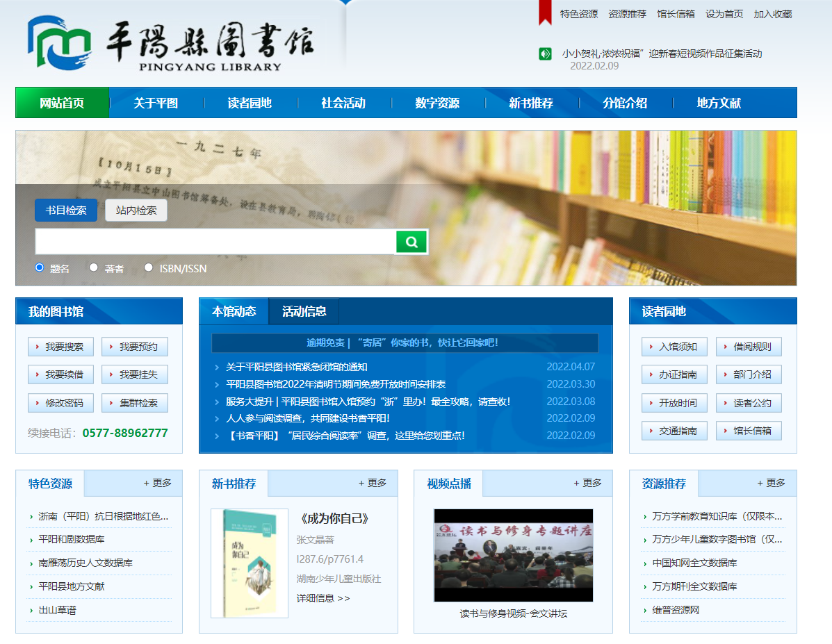Screen dimensions: 832x644
Task: Open the 数字资源 navigation menu
Action: [x=437, y=103]
